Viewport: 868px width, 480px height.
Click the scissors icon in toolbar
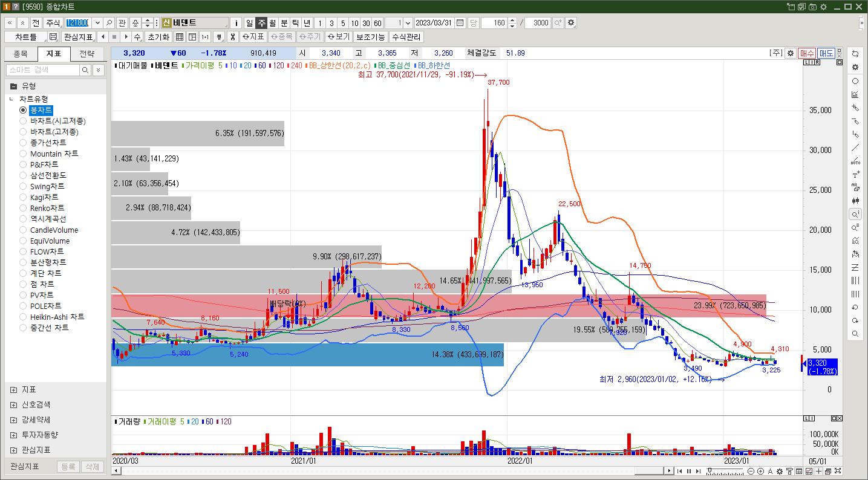[x=232, y=37]
